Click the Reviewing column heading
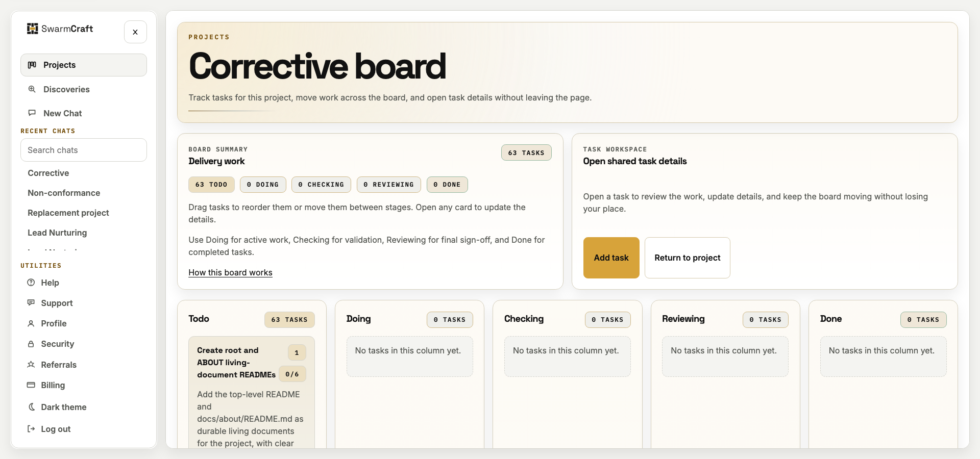The height and width of the screenshot is (459, 980). point(683,319)
